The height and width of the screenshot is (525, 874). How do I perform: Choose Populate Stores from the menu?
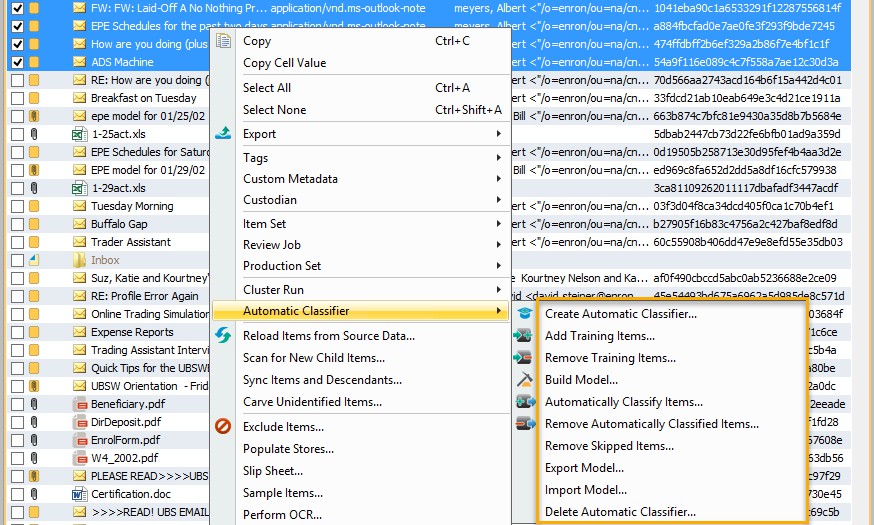point(288,449)
